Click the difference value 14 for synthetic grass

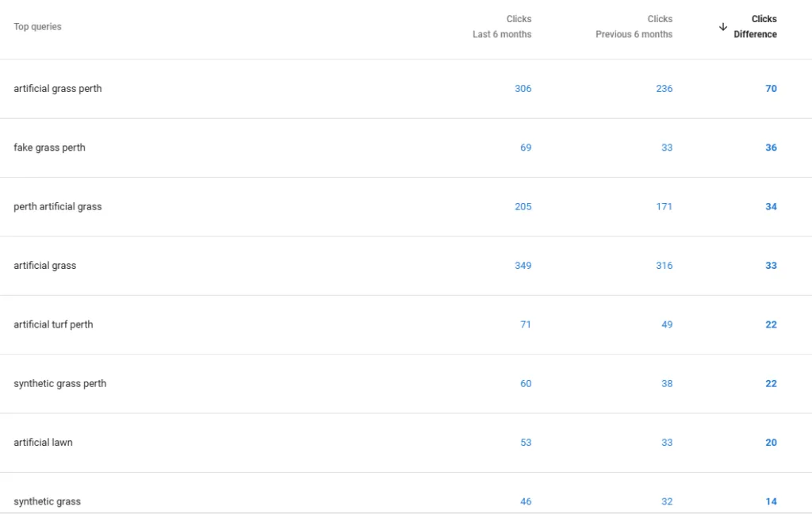771,501
